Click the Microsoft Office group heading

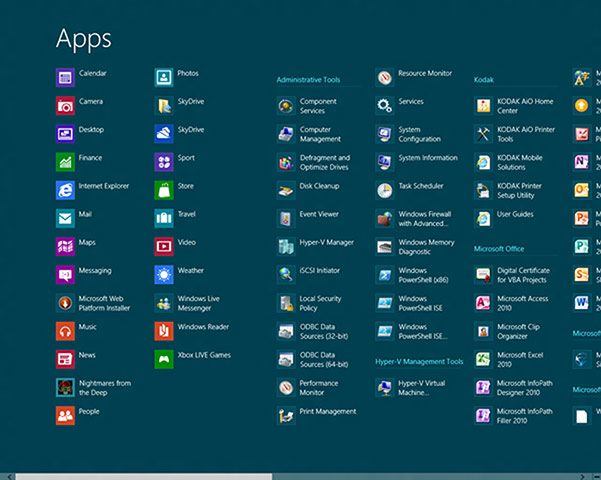tap(499, 248)
